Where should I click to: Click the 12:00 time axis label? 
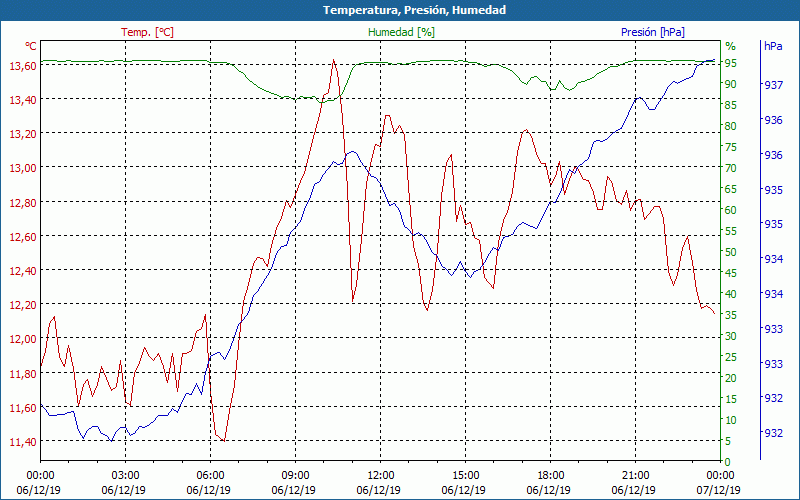[381, 476]
